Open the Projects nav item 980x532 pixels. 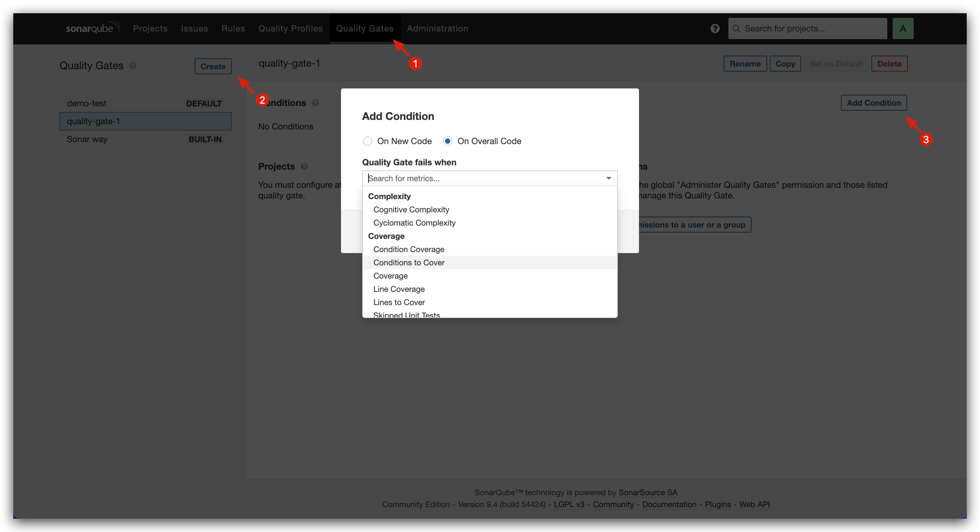(150, 28)
